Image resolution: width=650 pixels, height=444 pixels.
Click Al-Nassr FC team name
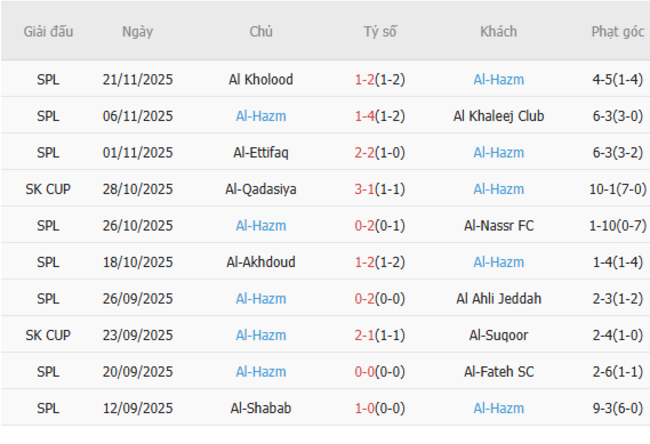498,225
